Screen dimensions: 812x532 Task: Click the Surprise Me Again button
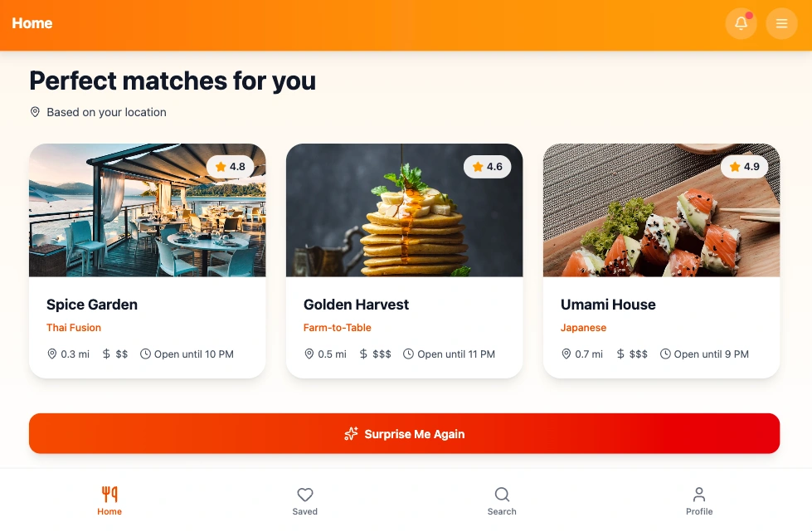[405, 433]
